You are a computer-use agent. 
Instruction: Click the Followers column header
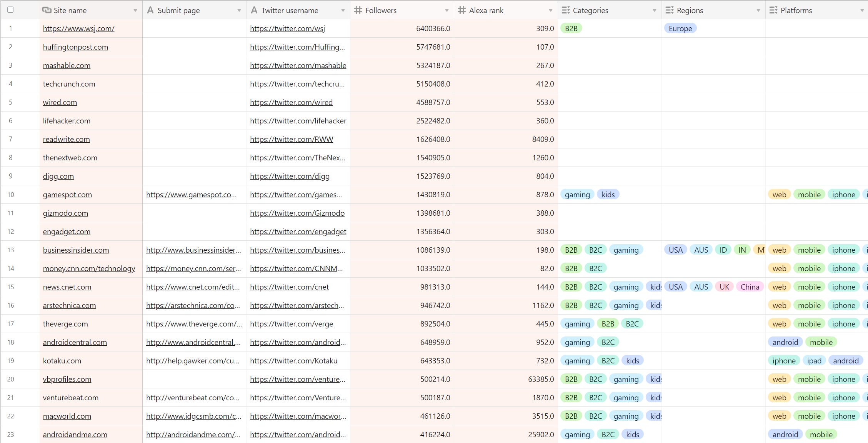402,10
